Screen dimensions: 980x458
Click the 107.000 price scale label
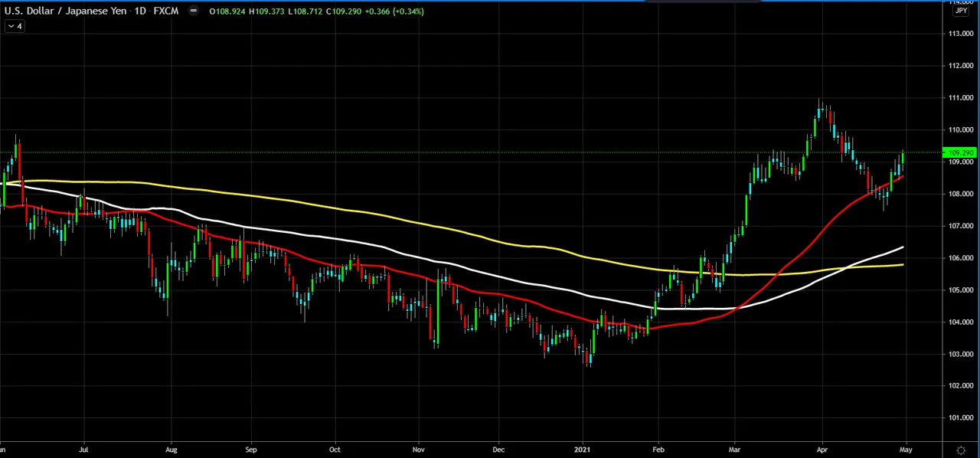[x=961, y=226]
